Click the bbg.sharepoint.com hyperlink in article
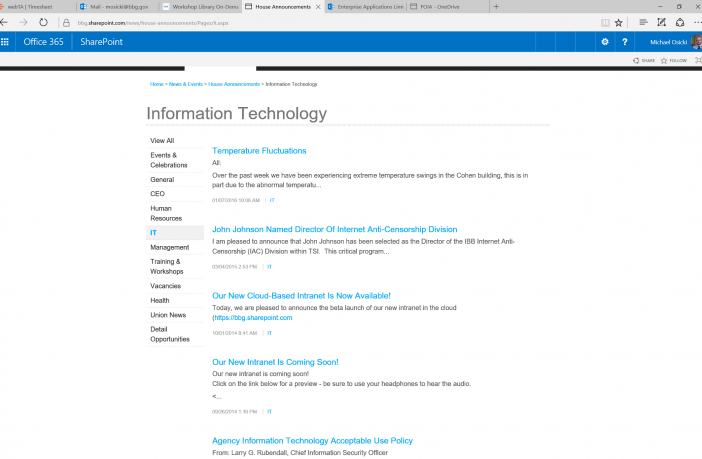The width and height of the screenshot is (702, 459). 253,317
